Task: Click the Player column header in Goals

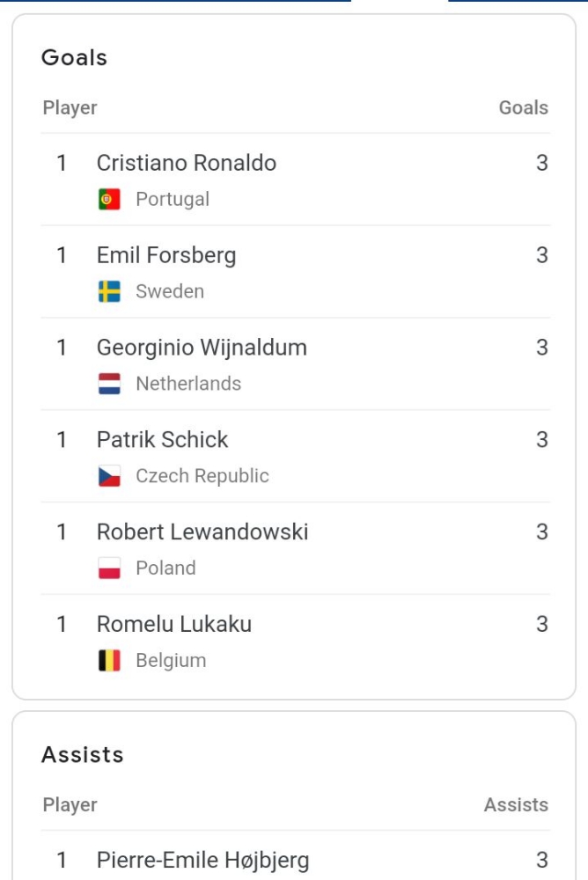Action: [70, 108]
